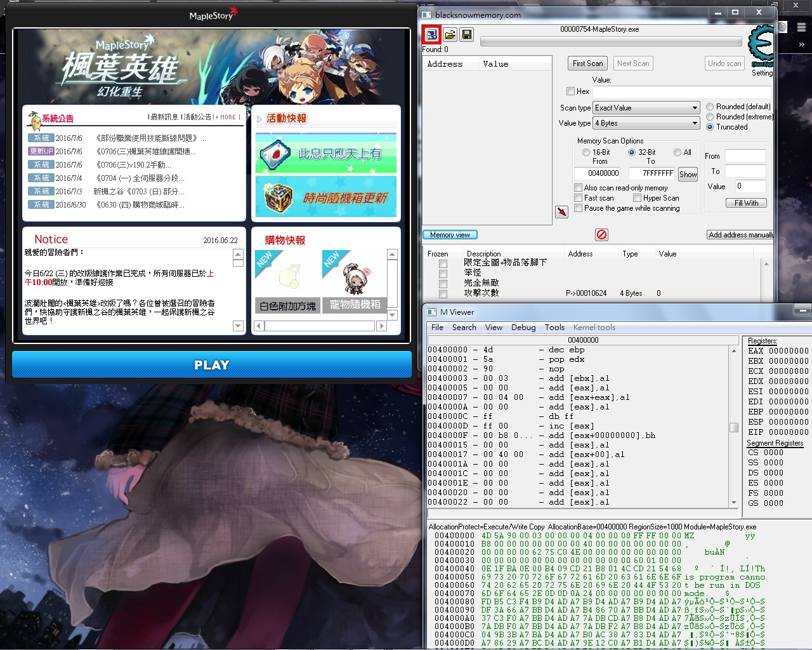Viewport: 812px width, 650px height.
Task: Click the Description column header in the address list
Action: tap(483, 254)
